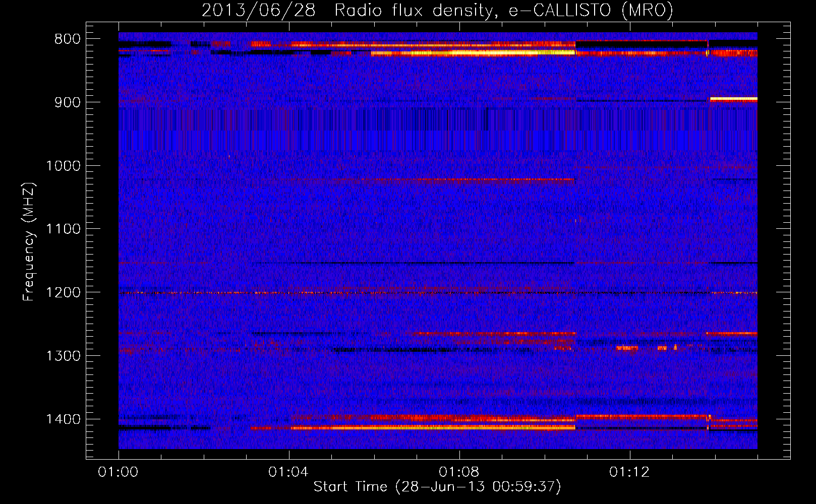Click the 01:08 time tick label
Image resolution: width=816 pixels, height=504 pixels.
click(x=459, y=472)
